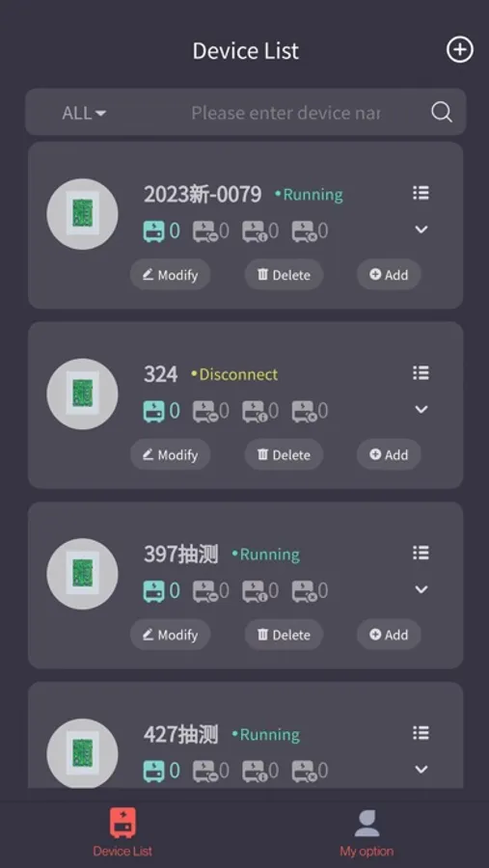Tap charger info status icon of 324
This screenshot has height=868, width=489.
pyautogui.click(x=255, y=411)
